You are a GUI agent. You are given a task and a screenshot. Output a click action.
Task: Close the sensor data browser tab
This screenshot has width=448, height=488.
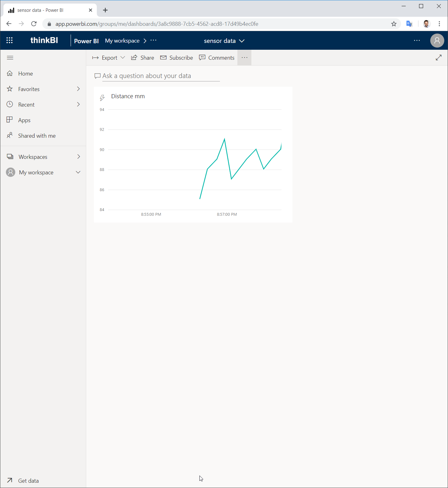click(91, 10)
